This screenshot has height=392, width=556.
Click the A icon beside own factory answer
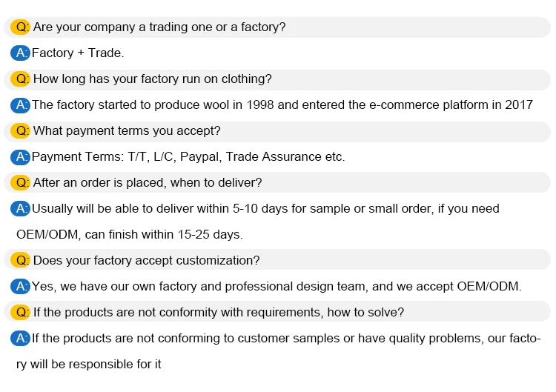point(20,287)
